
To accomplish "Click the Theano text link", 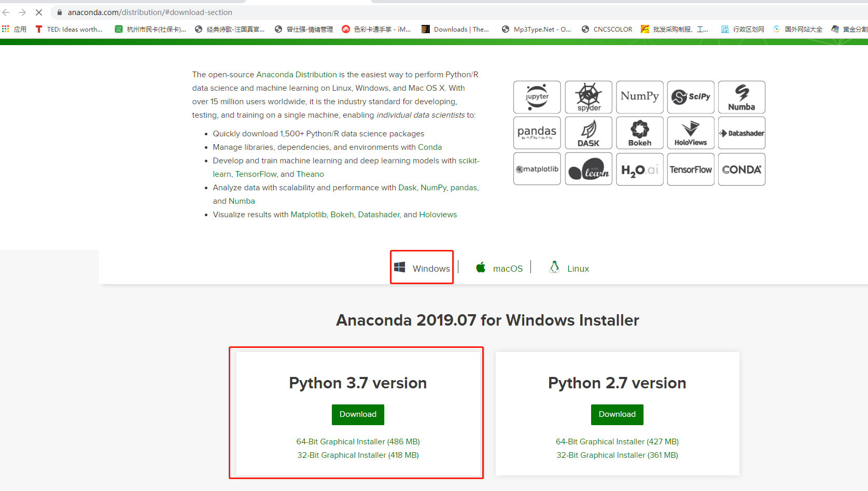I will tap(310, 174).
